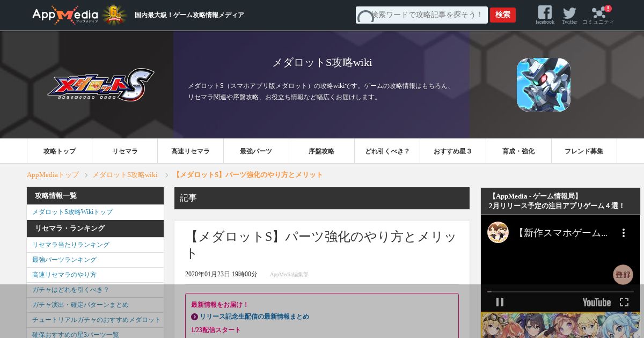
Task: Click the anime characters banner below video
Action: pos(560,325)
